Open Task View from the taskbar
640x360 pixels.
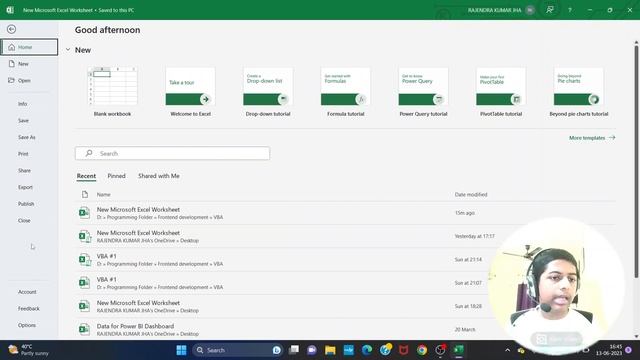click(x=293, y=350)
